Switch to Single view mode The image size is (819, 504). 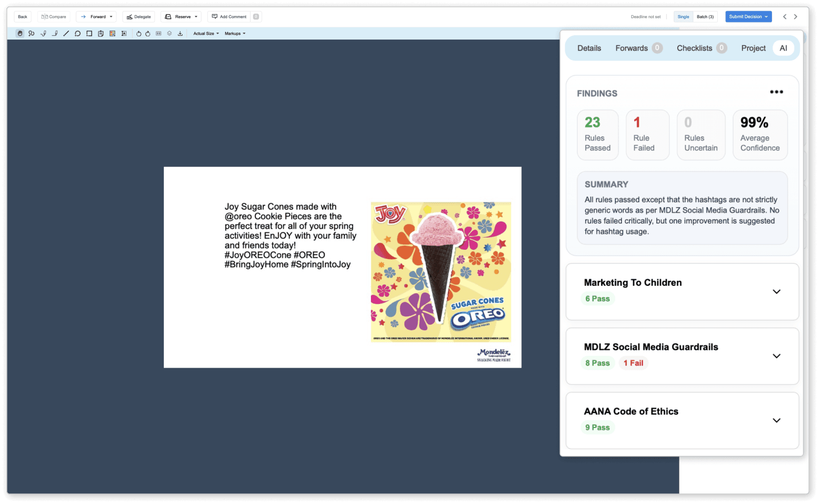(683, 17)
